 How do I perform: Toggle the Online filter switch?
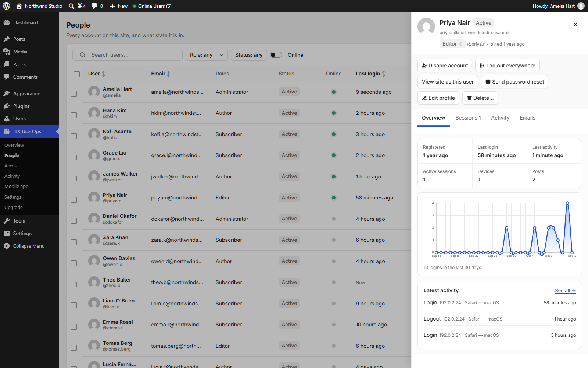(x=276, y=55)
